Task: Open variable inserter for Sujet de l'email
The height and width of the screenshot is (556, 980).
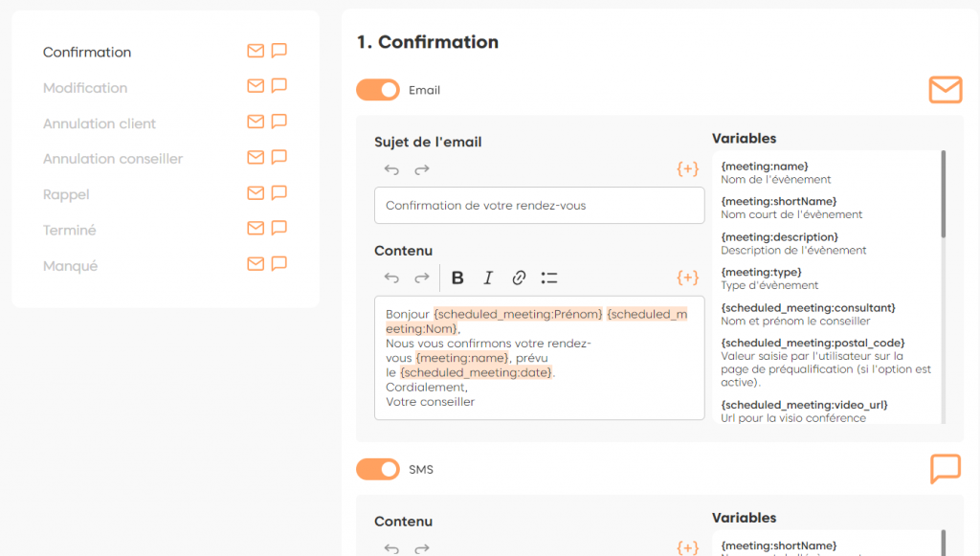Action: point(687,169)
